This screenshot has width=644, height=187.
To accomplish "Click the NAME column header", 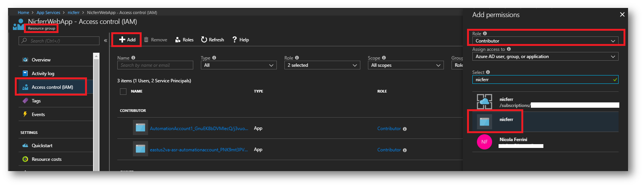I will pos(137,91).
